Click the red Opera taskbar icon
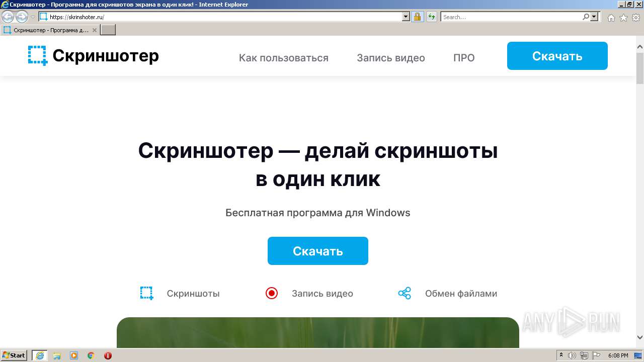 pyautogui.click(x=108, y=355)
